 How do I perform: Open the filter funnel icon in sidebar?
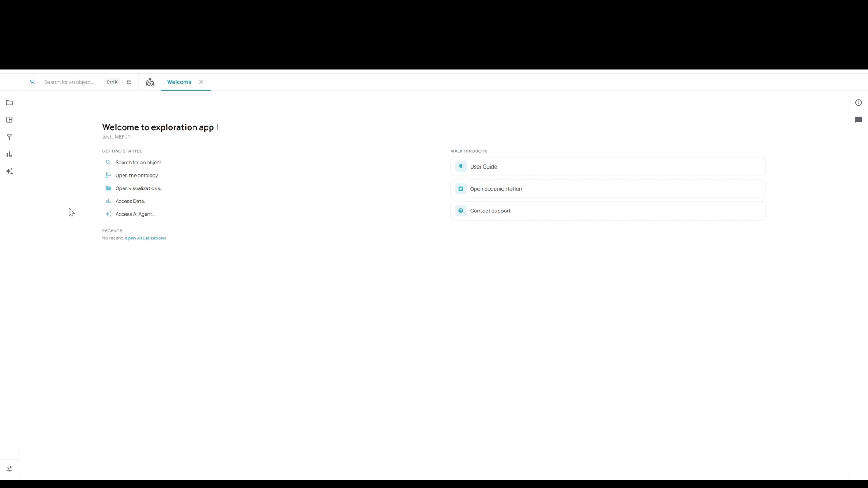[9, 137]
